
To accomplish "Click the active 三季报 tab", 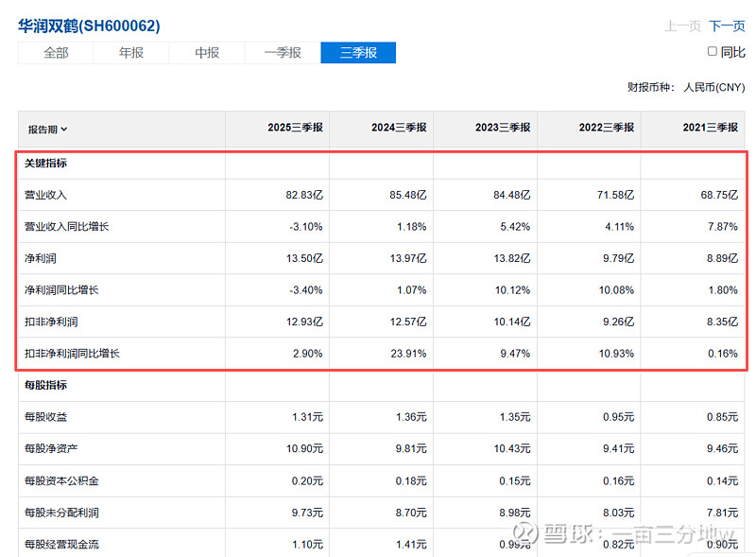I will (x=358, y=53).
